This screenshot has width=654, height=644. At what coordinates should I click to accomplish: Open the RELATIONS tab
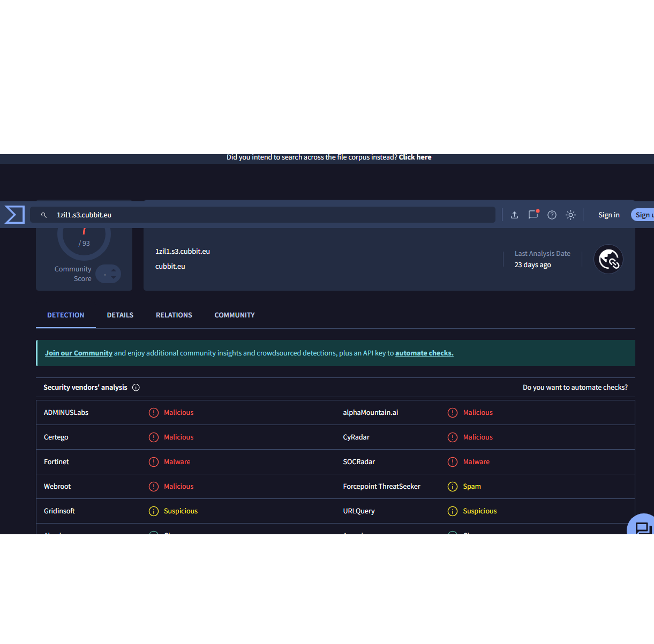tap(174, 315)
